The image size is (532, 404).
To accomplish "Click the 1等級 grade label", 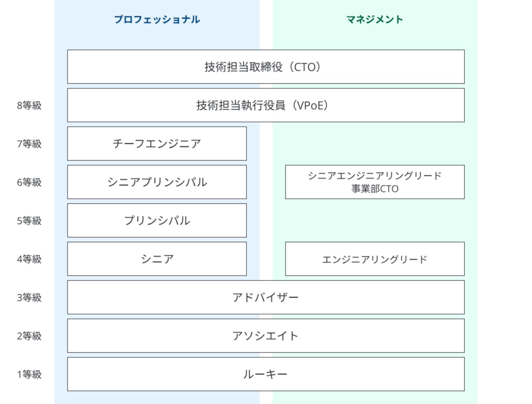I will (29, 375).
